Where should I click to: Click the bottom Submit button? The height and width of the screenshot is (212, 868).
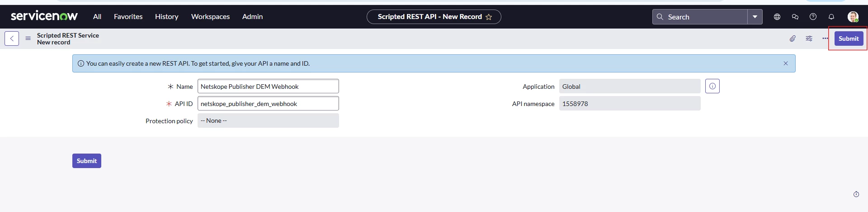coord(87,161)
